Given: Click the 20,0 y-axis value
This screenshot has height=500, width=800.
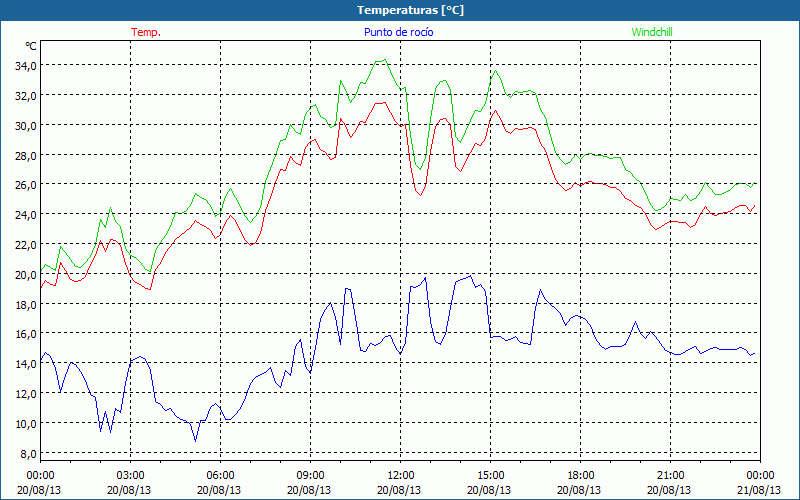Looking at the screenshot, I should click(x=26, y=274).
